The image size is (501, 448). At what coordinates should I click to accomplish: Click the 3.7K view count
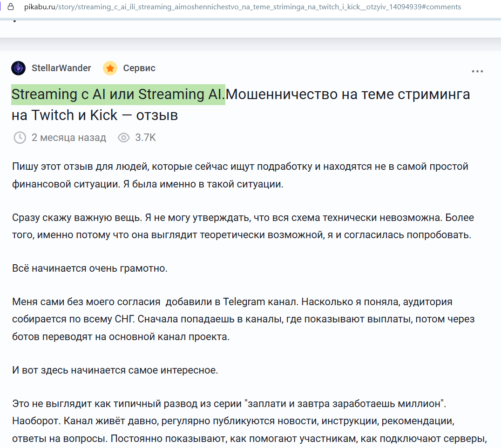tap(145, 138)
